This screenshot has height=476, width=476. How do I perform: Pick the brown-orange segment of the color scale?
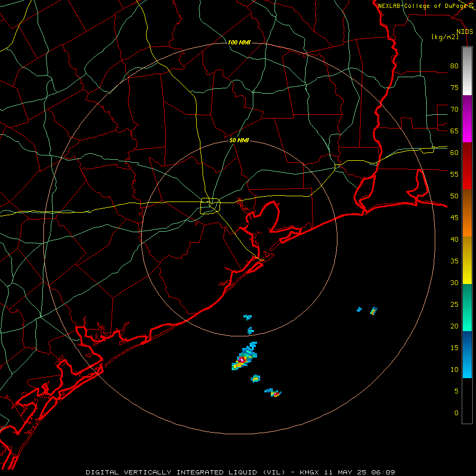(x=467, y=213)
